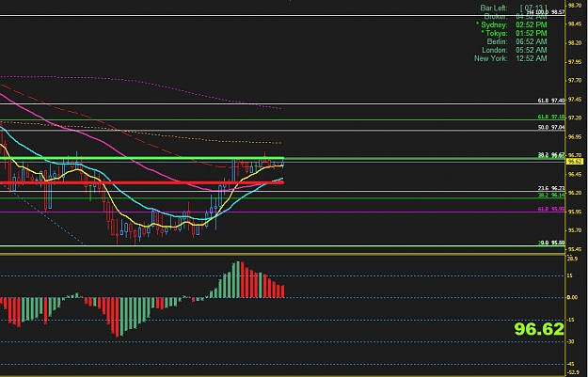Screen dimensions: 588x377
Task: Click the 95.70 price axis label
Action: click(575, 230)
